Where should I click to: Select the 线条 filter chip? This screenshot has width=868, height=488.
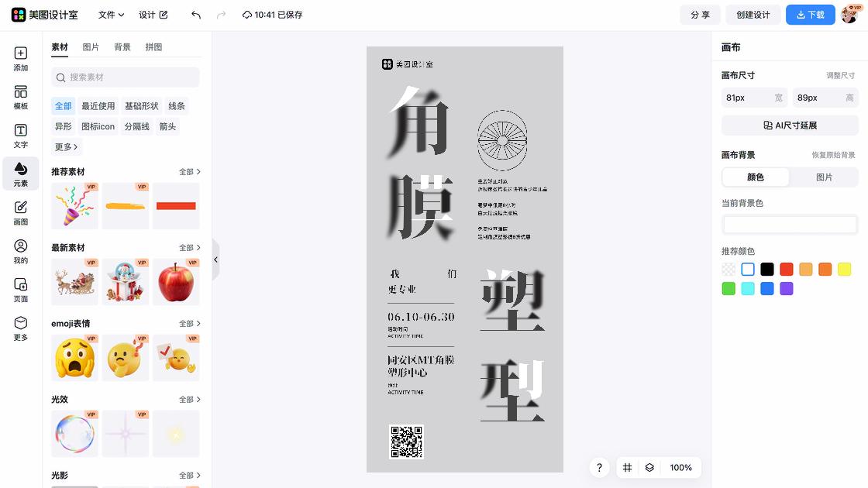(x=177, y=106)
